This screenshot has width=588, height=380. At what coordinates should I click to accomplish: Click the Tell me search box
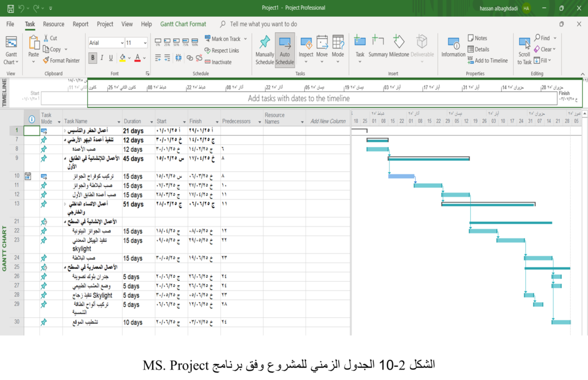point(264,24)
